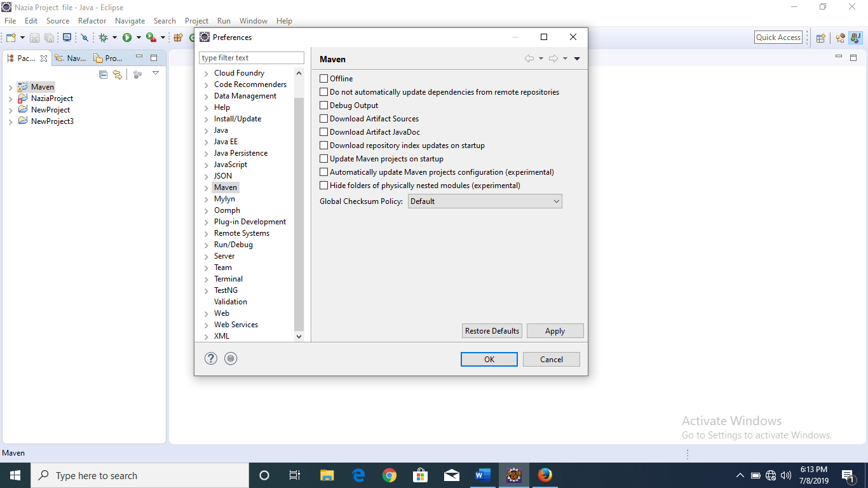Check Download Artifact Sources
The width and height of the screenshot is (868, 488).
coord(324,119)
